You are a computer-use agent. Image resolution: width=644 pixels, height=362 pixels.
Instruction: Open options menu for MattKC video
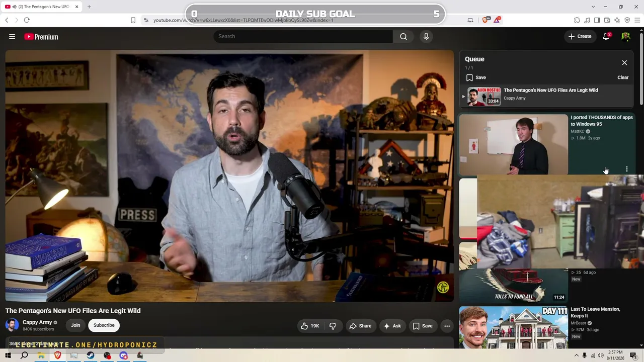(627, 169)
